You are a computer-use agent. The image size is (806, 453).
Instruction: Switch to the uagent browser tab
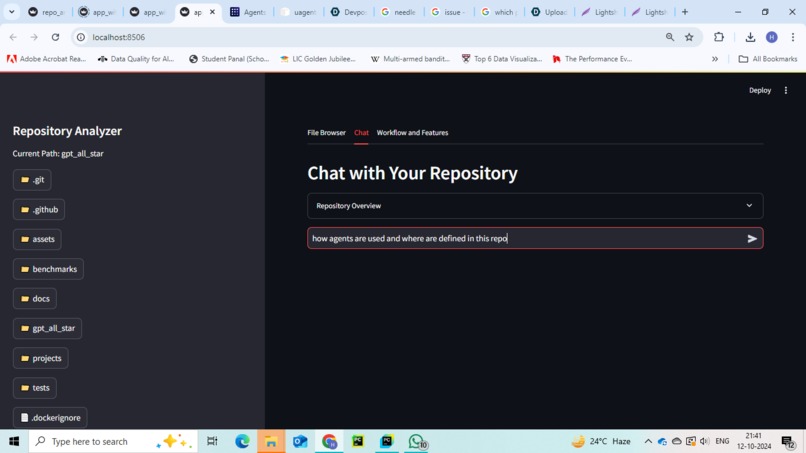point(299,12)
